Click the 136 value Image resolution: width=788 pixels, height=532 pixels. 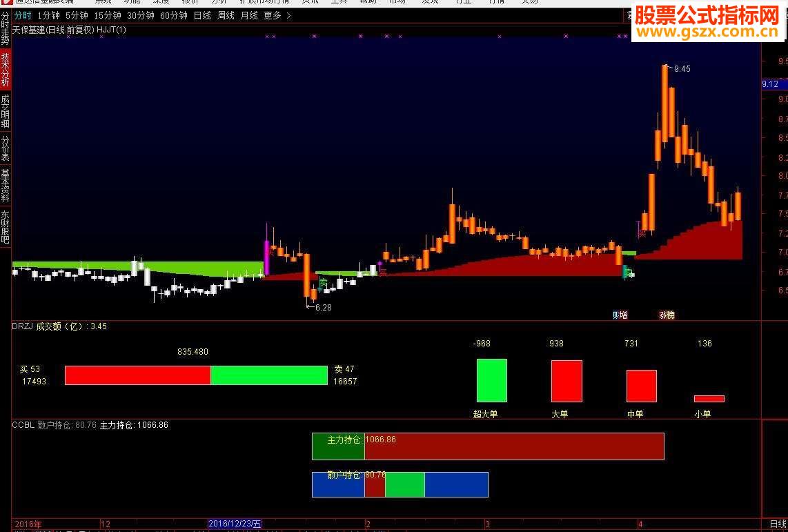click(x=705, y=344)
